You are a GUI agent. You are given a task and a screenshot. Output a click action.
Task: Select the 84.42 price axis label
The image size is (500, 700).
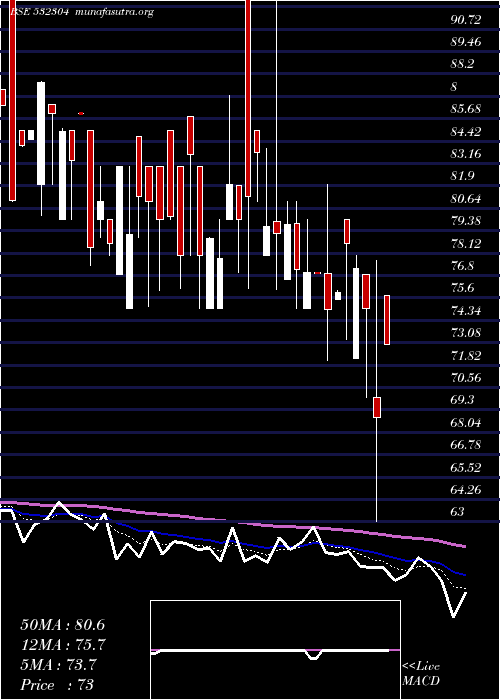(x=466, y=132)
